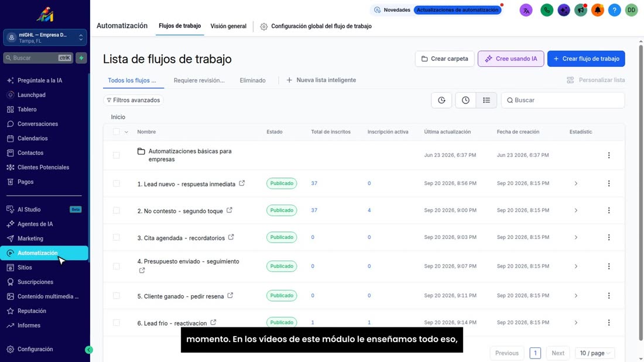The image size is (644, 362).
Task: Open the miGHL account switcher dropdown
Action: click(x=44, y=38)
